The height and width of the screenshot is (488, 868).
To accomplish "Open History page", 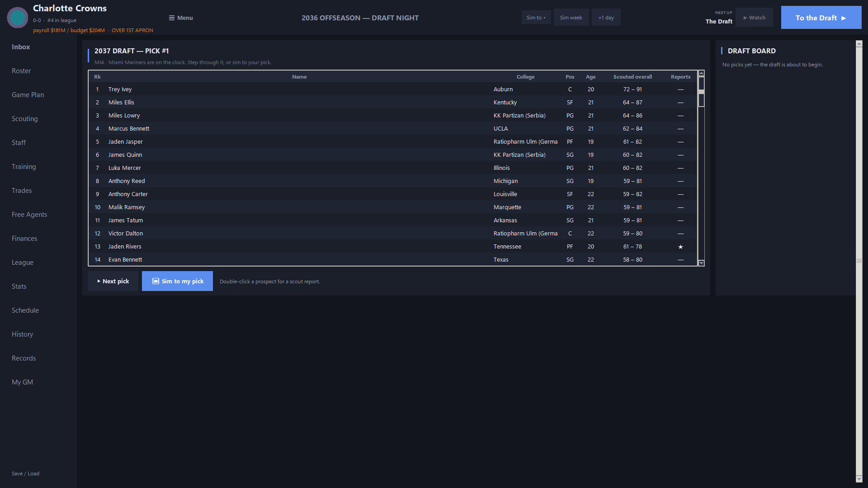I will (x=22, y=334).
